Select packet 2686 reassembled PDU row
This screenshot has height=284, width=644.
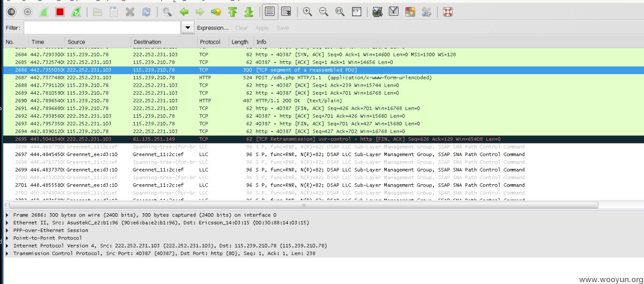(x=323, y=70)
